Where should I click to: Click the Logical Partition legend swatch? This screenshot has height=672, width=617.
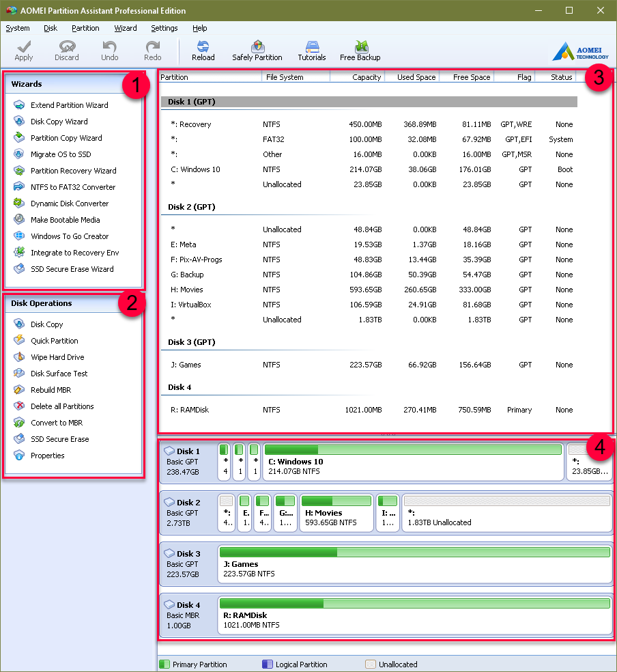267,664
